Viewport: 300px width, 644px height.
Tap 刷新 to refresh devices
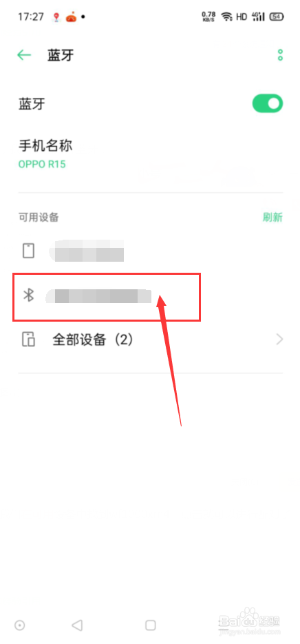[272, 217]
